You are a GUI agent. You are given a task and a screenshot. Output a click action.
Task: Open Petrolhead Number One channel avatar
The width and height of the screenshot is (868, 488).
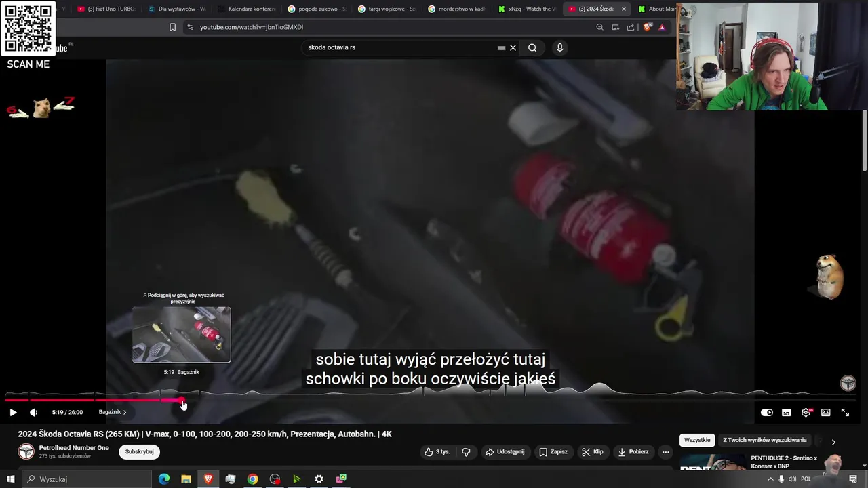click(x=26, y=451)
